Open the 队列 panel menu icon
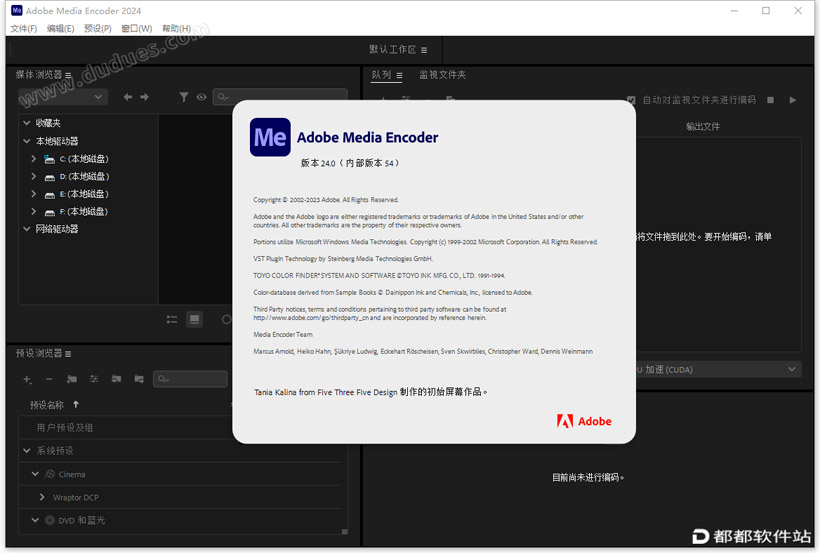Screen dimensions: 820x553 pyautogui.click(x=400, y=75)
